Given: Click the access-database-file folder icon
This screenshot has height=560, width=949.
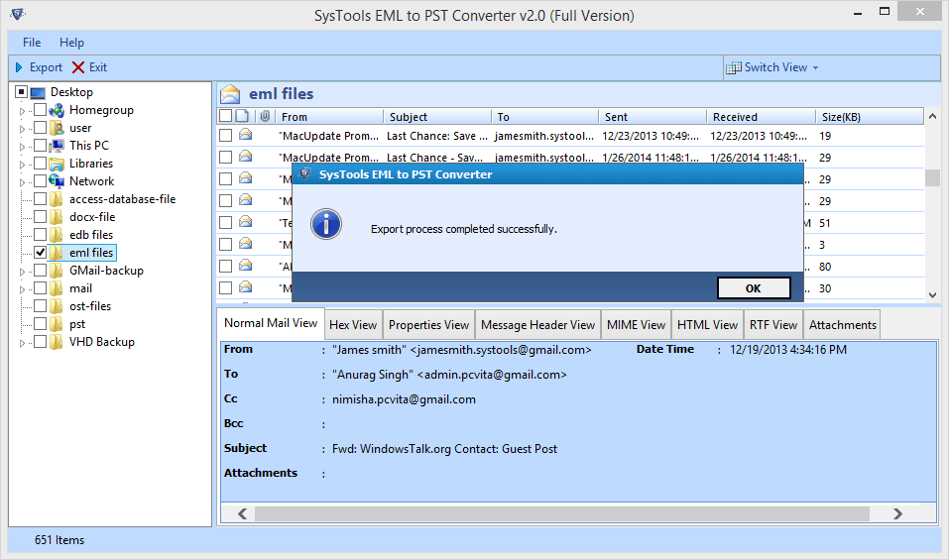Looking at the screenshot, I should pos(57,199).
